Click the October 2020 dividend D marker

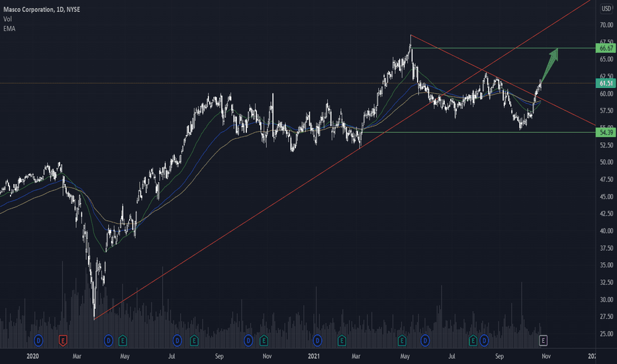click(x=248, y=340)
